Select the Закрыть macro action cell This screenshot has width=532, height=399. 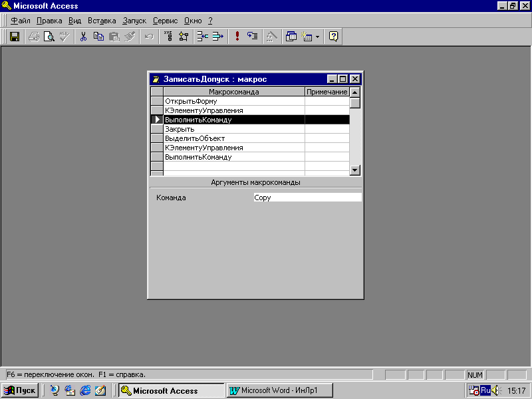(234, 129)
